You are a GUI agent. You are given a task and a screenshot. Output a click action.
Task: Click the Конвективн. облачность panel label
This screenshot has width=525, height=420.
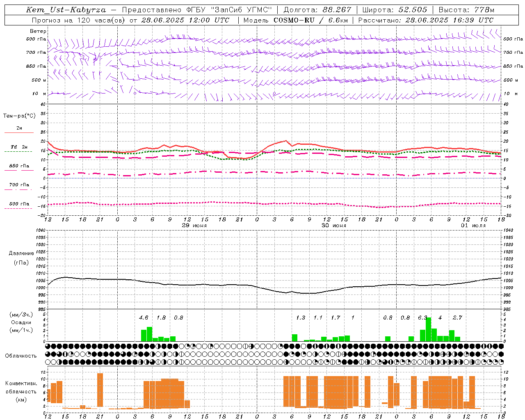click(21, 387)
